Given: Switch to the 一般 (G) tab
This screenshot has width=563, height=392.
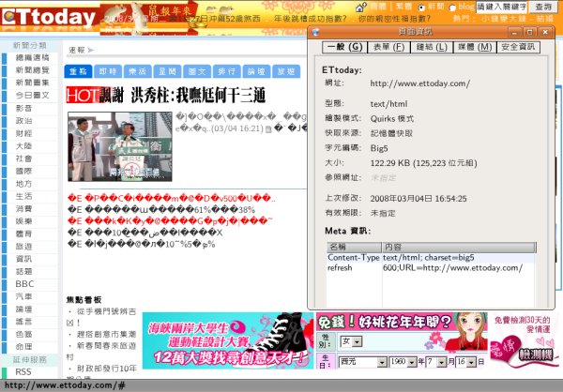Looking at the screenshot, I should click(x=344, y=47).
